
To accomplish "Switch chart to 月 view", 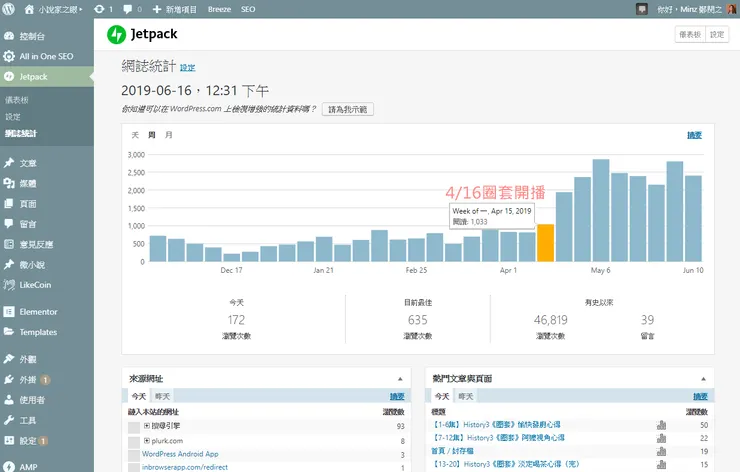I will pyautogui.click(x=169, y=135).
